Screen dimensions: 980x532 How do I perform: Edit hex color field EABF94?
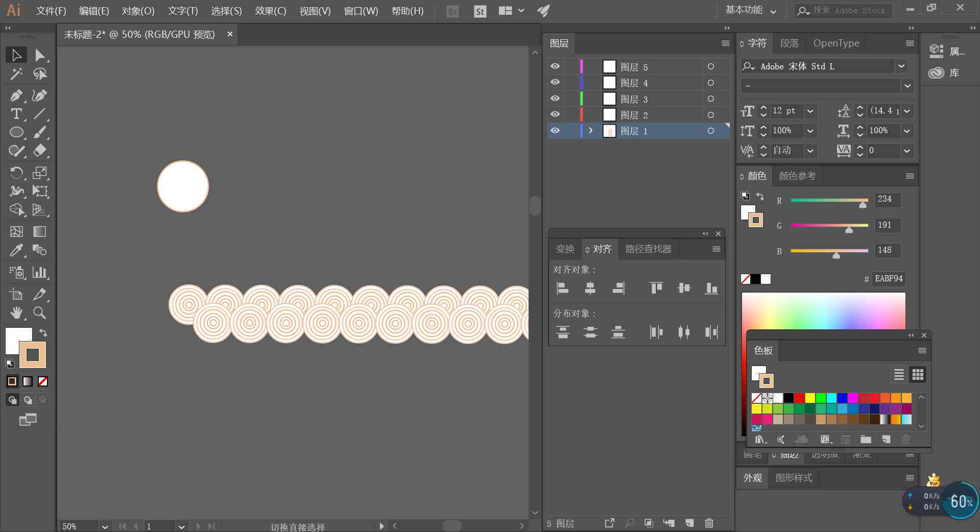tap(889, 279)
